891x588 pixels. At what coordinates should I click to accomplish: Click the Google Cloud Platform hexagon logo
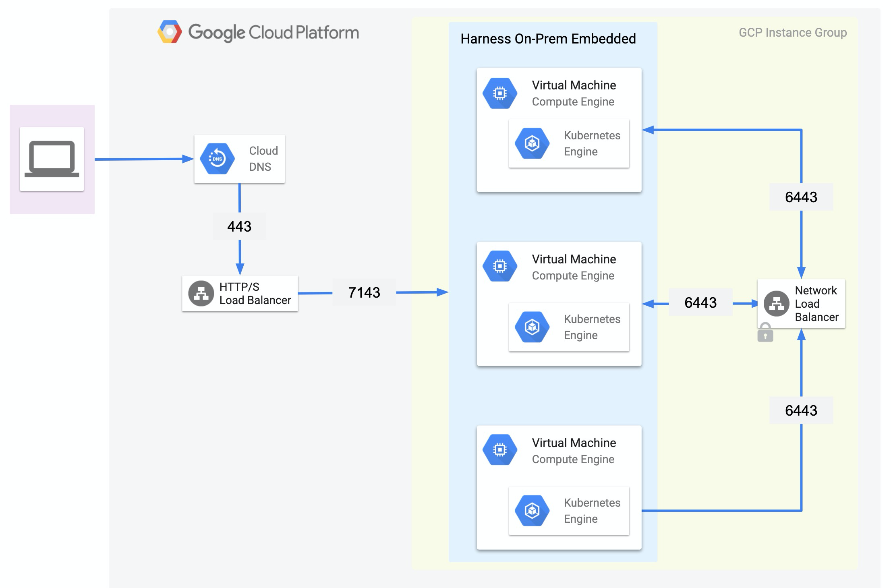click(170, 32)
